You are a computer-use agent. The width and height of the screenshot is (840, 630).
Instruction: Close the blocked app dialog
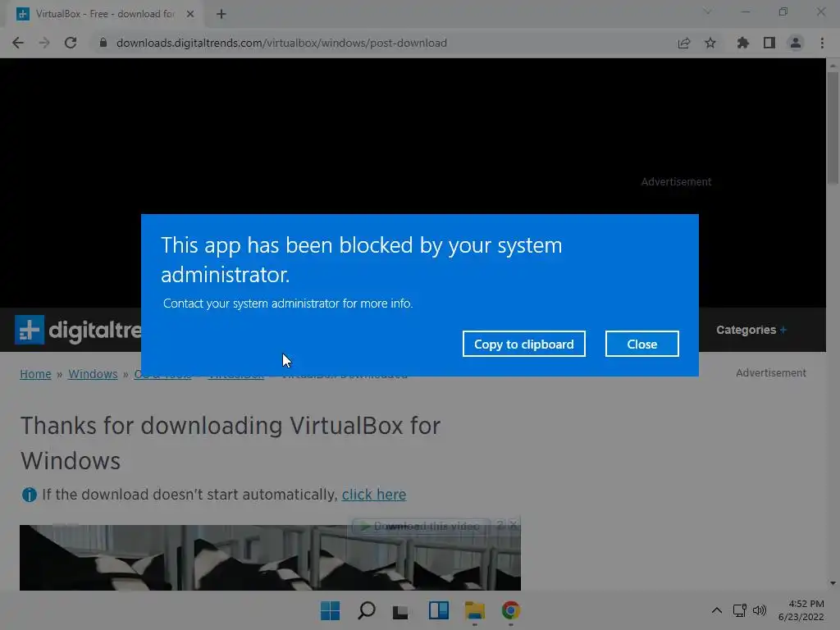pyautogui.click(x=641, y=344)
